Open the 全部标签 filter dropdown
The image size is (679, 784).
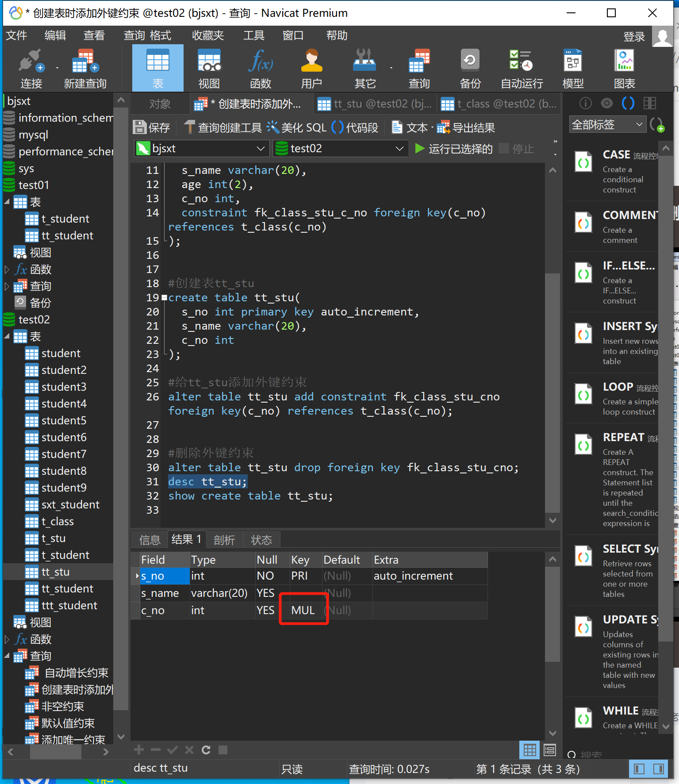pos(607,125)
